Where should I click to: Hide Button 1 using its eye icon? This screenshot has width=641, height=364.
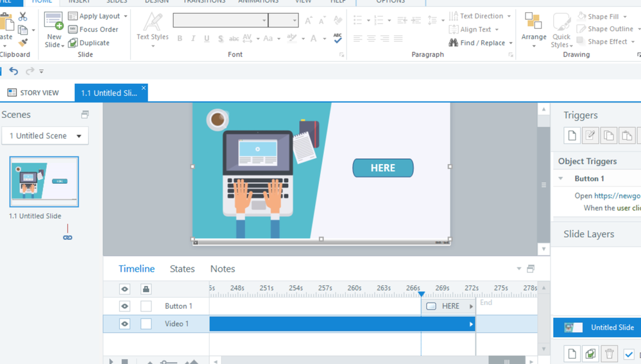coord(124,306)
